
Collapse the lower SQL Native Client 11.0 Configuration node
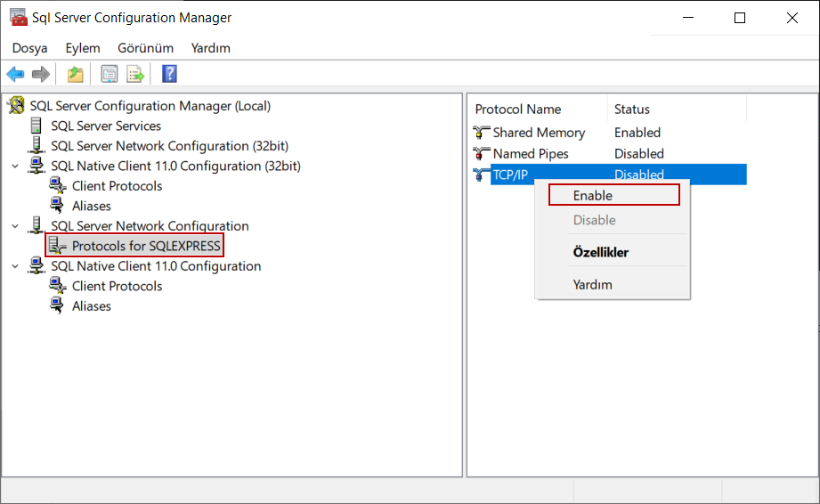click(x=15, y=266)
